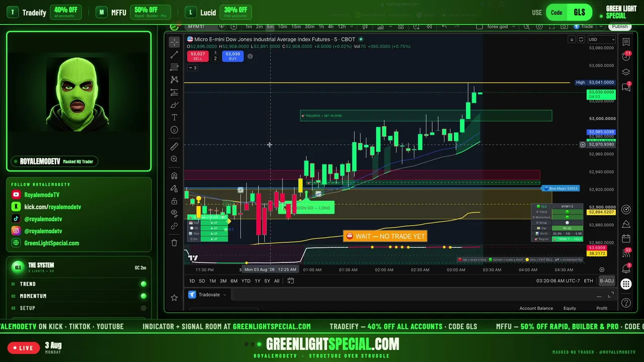Viewport: 644px width, 362px height.
Task: Toggle magnet mode for drawings
Action: coord(175,176)
